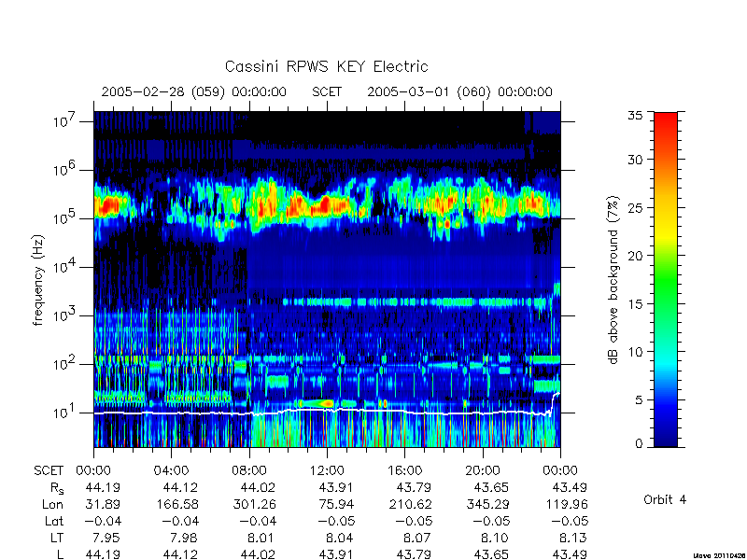This screenshot has width=747, height=560.
Task: Click the dB above background (7%) label
Action: pyautogui.click(x=613, y=280)
